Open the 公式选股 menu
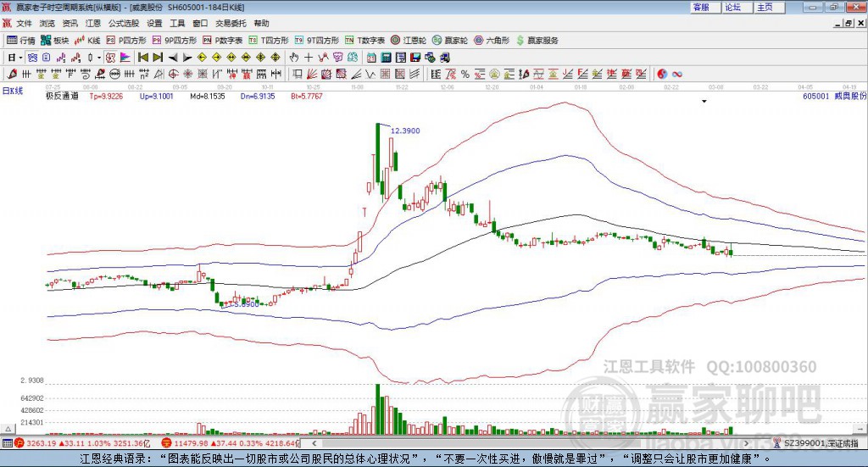 pyautogui.click(x=124, y=23)
